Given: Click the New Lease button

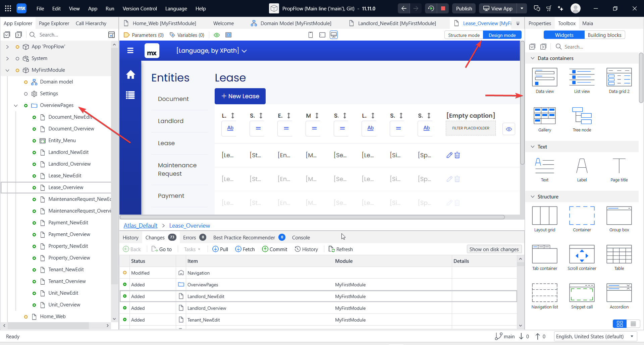Looking at the screenshot, I should pyautogui.click(x=240, y=96).
